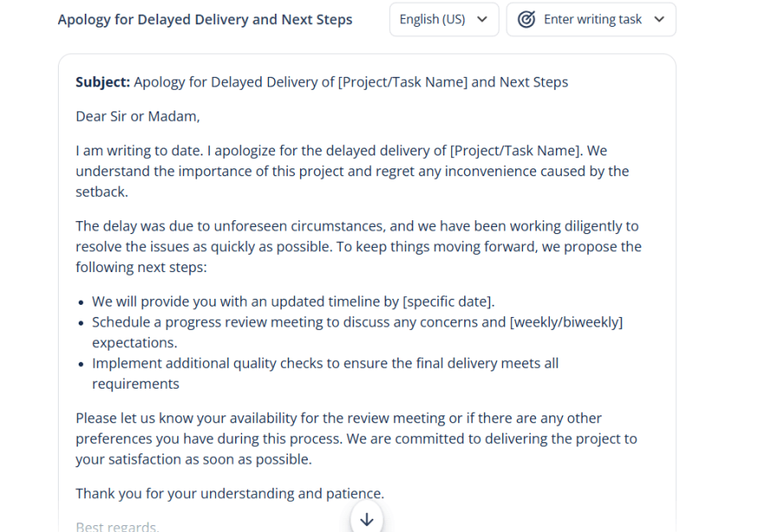This screenshot has width=778, height=532.
Task: Click the bold Subject: label
Action: coord(103,82)
